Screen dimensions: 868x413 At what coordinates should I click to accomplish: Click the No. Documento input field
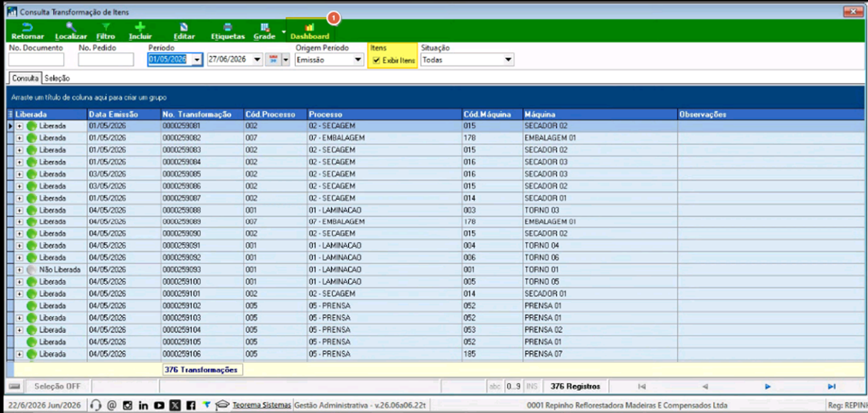click(x=37, y=60)
